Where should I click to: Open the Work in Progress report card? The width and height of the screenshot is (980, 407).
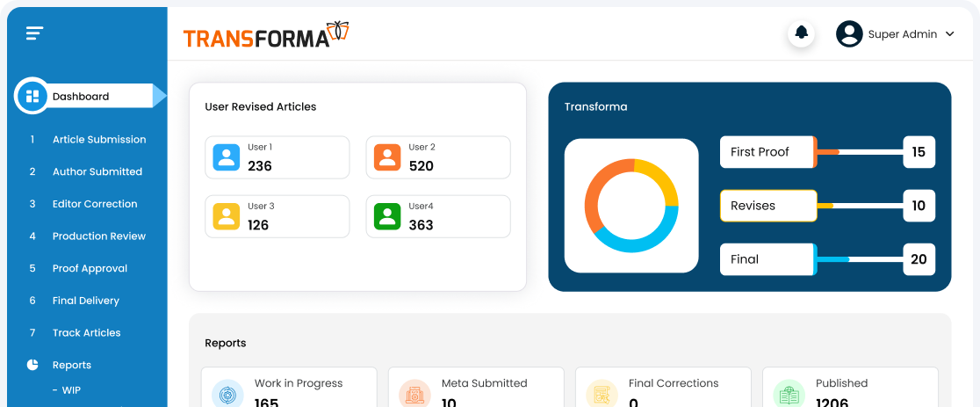(x=290, y=387)
